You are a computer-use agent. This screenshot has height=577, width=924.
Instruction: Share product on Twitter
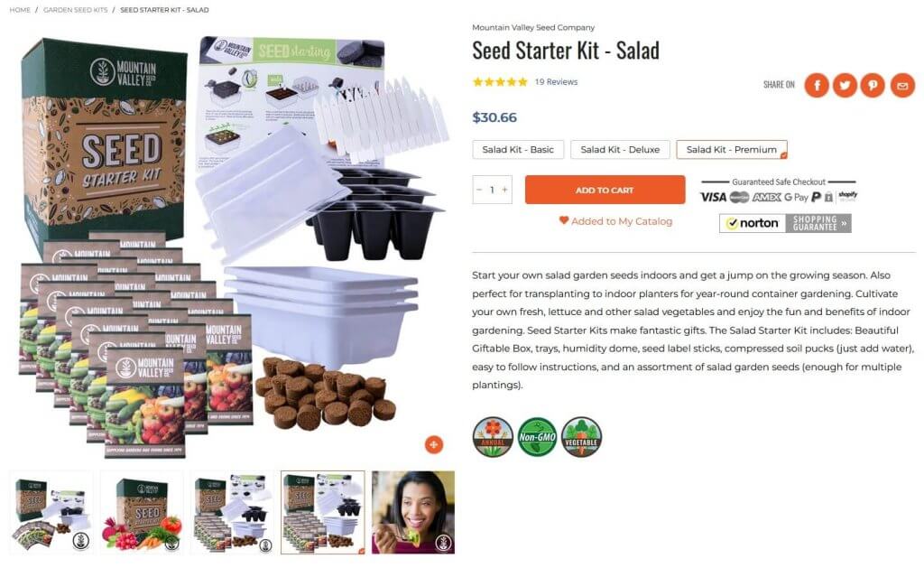point(845,86)
